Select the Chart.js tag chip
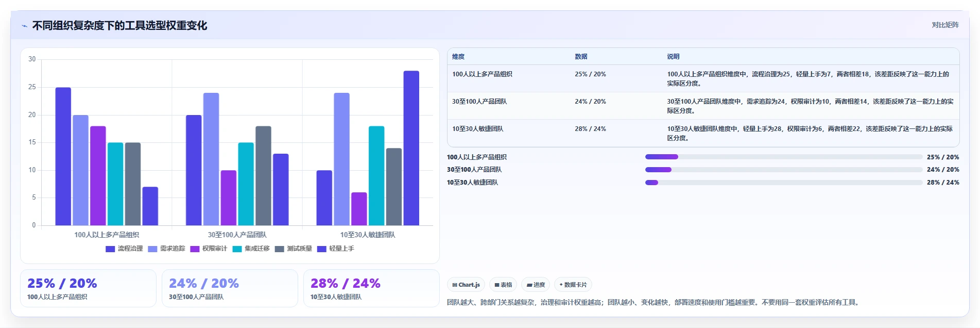Viewport: 980px width, 328px height. [466, 285]
